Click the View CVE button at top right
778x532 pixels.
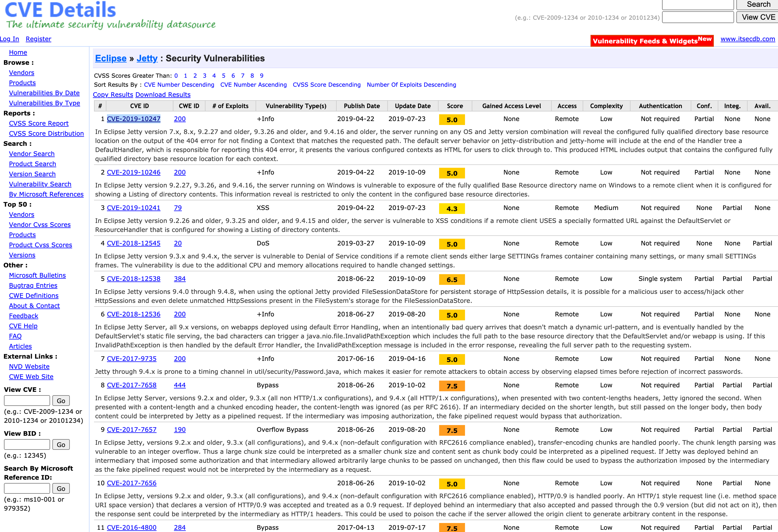(758, 17)
